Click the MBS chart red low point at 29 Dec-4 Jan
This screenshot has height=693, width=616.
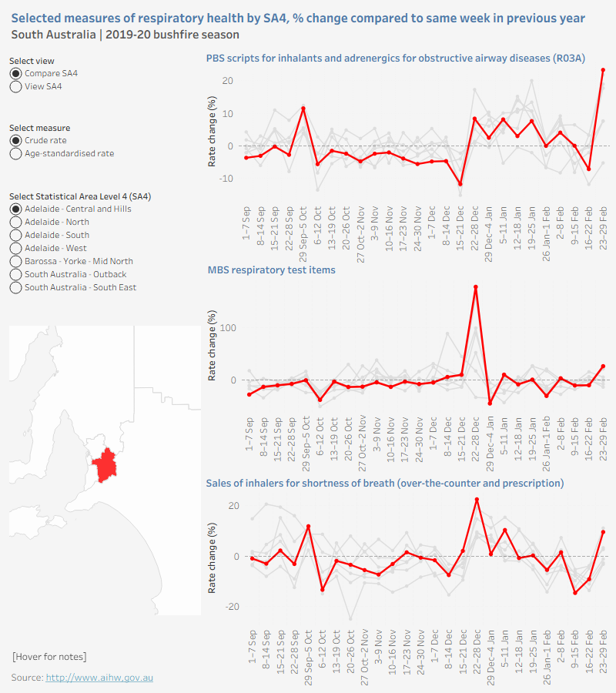490,403
